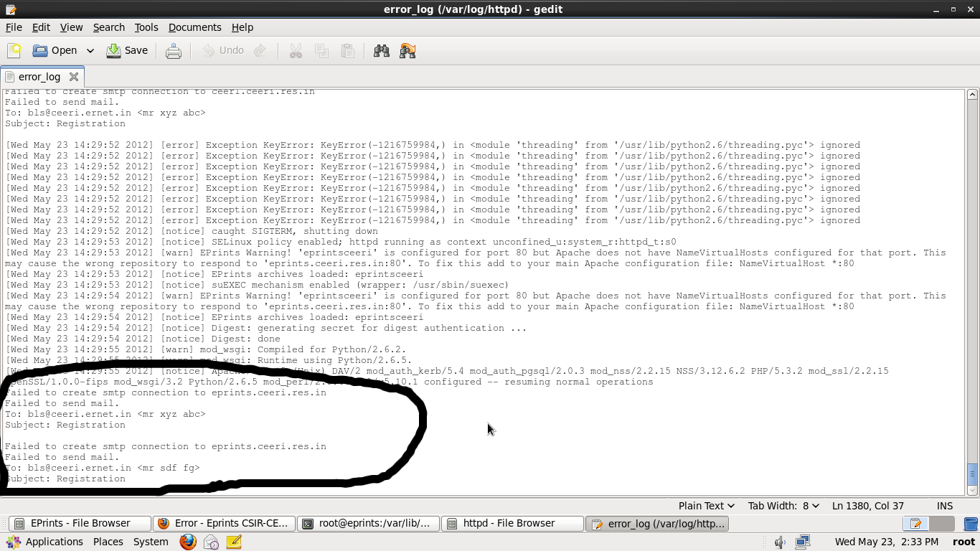Switch to httpd - File Browser taskbar window
The image size is (980, 551).
[513, 524]
